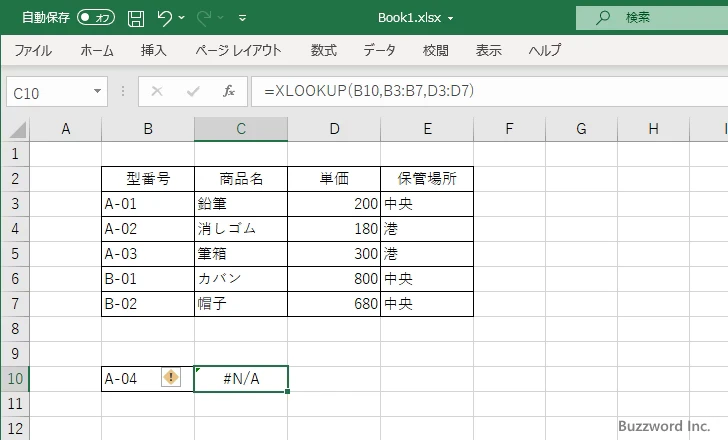The image size is (728, 440).
Task: Select column A header
Action: coord(65,129)
